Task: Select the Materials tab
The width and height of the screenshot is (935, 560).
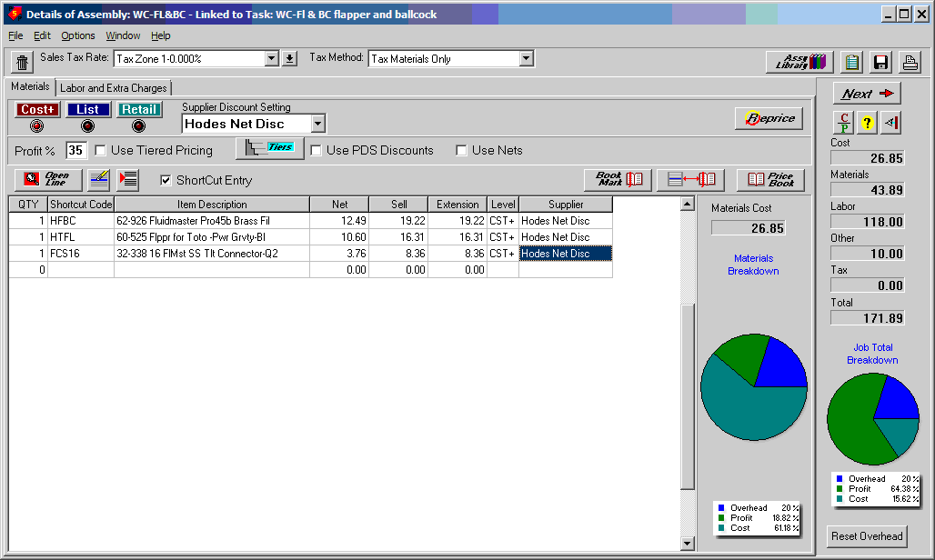Action: 30,86
